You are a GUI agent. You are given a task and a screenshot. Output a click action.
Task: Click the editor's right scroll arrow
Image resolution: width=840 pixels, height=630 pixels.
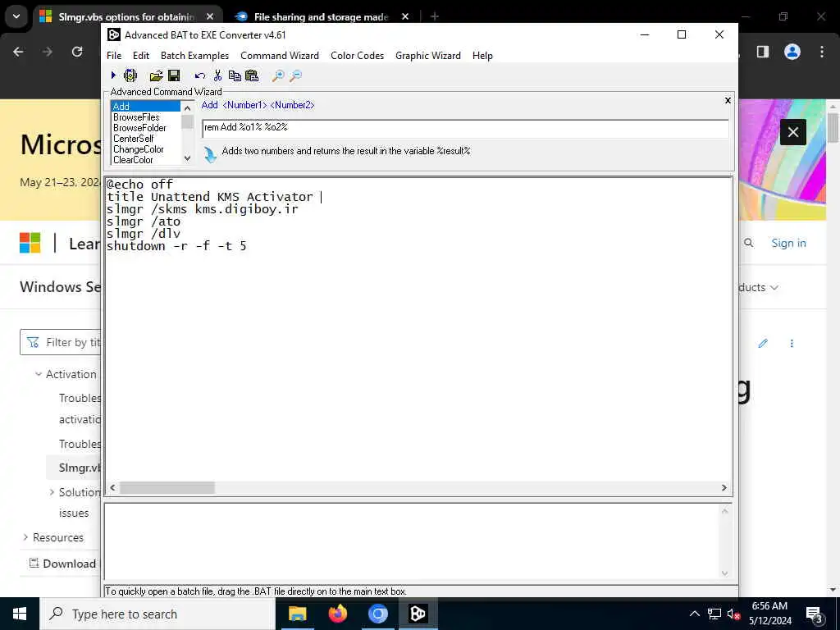point(724,487)
